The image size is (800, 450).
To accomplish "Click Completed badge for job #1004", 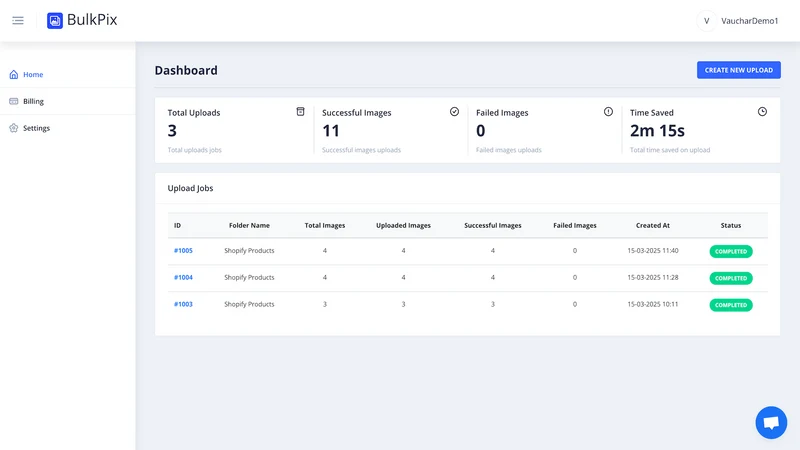I will 731,278.
